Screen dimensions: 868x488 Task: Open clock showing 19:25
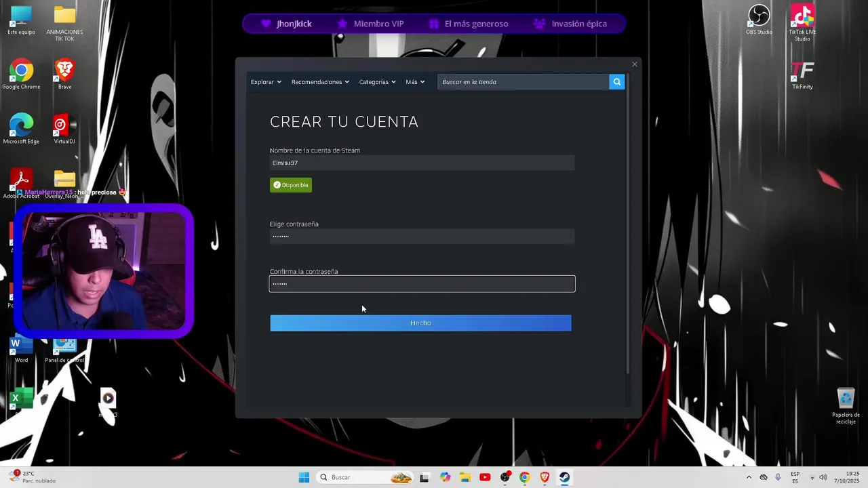(x=847, y=477)
